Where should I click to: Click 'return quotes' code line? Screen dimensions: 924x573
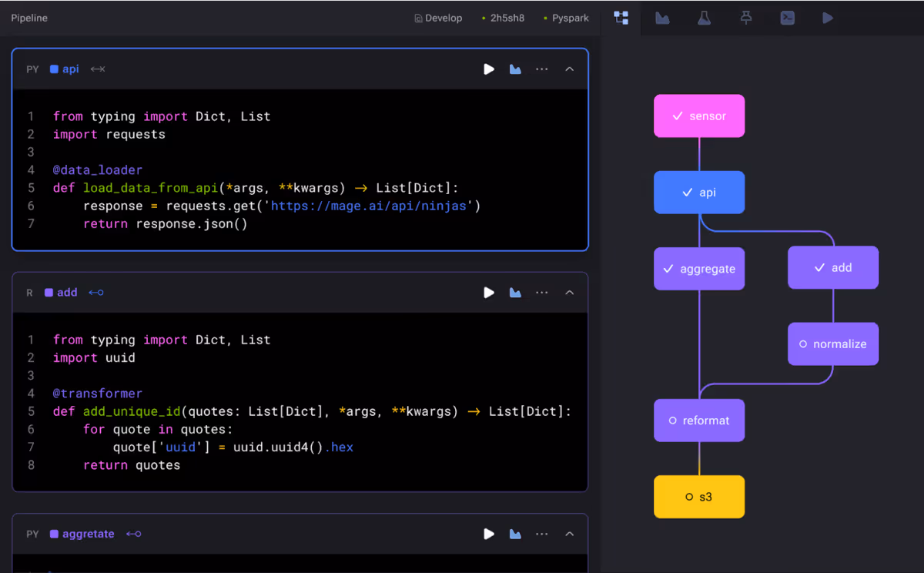132,465
